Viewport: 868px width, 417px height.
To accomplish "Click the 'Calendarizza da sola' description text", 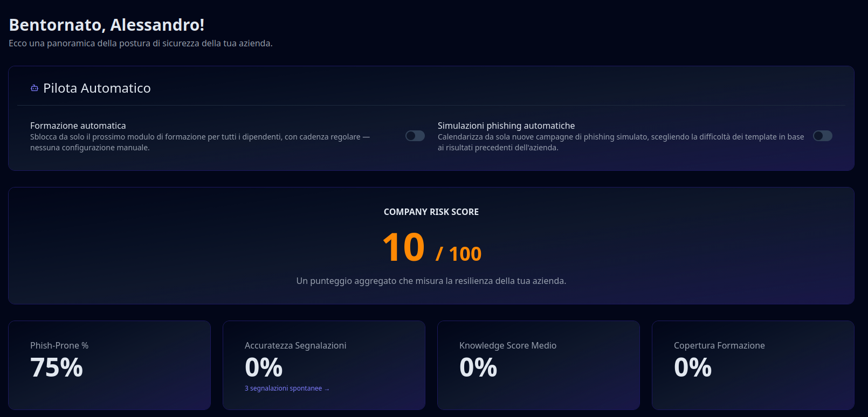I will pyautogui.click(x=621, y=142).
